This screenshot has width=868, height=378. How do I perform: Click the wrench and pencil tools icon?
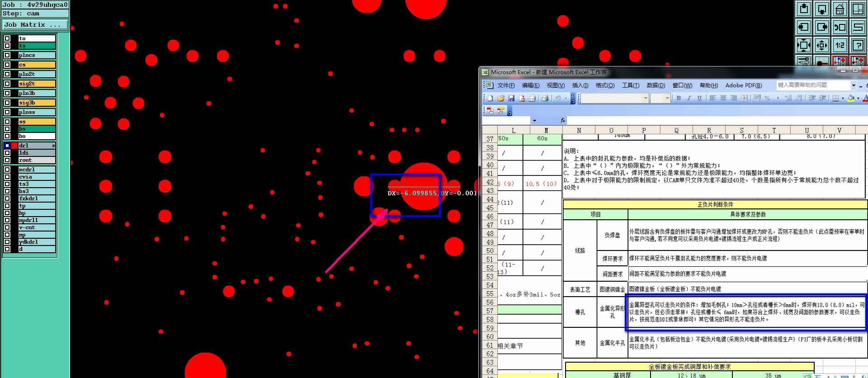(x=804, y=61)
